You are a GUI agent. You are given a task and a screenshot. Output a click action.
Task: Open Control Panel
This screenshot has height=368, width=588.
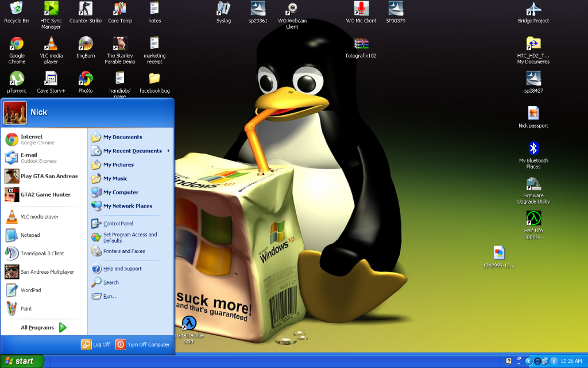coord(130,224)
